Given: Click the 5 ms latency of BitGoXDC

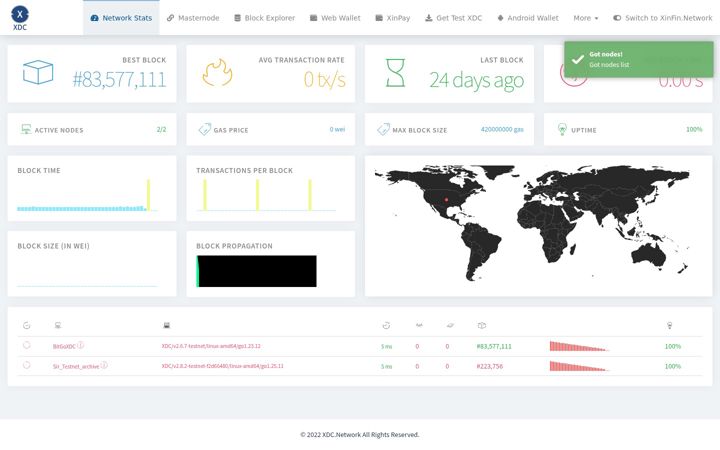Looking at the screenshot, I should (386, 347).
